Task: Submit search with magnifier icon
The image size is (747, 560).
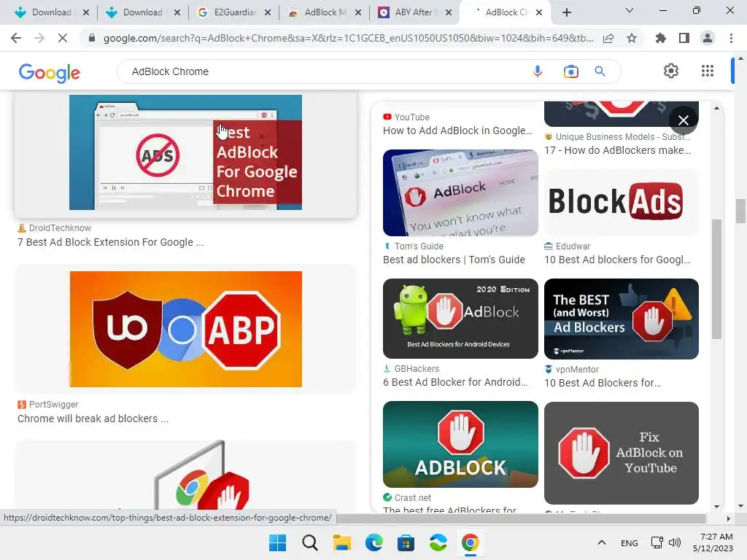Action: (x=600, y=71)
